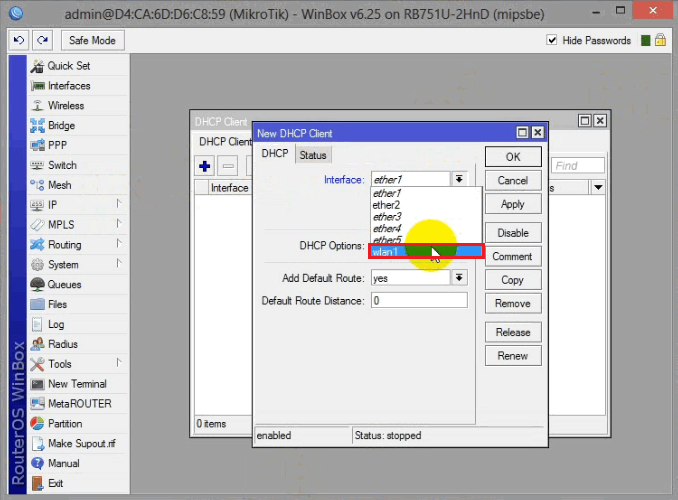Click Exit in the sidebar
The height and width of the screenshot is (500, 678).
point(79,483)
